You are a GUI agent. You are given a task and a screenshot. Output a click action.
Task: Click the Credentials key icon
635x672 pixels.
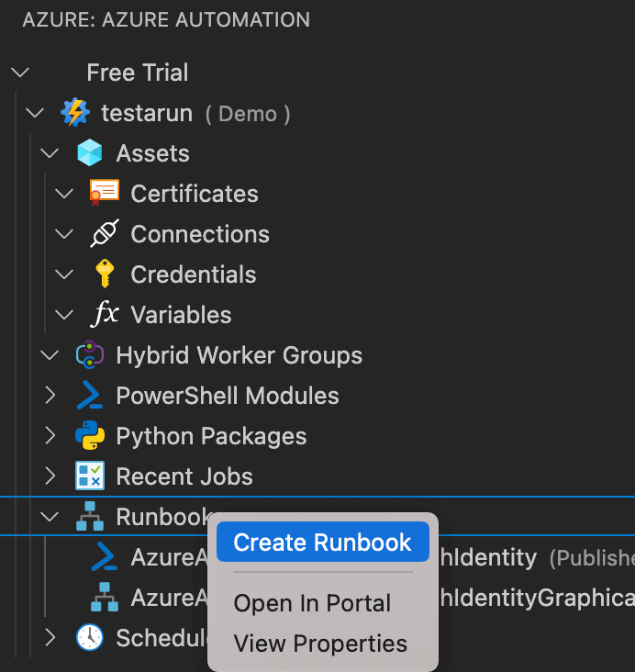click(x=105, y=274)
